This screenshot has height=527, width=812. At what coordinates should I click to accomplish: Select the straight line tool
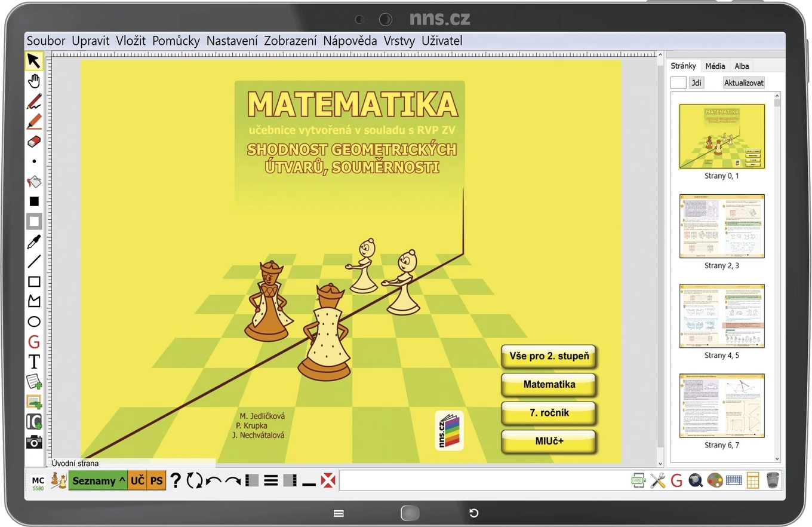34,261
